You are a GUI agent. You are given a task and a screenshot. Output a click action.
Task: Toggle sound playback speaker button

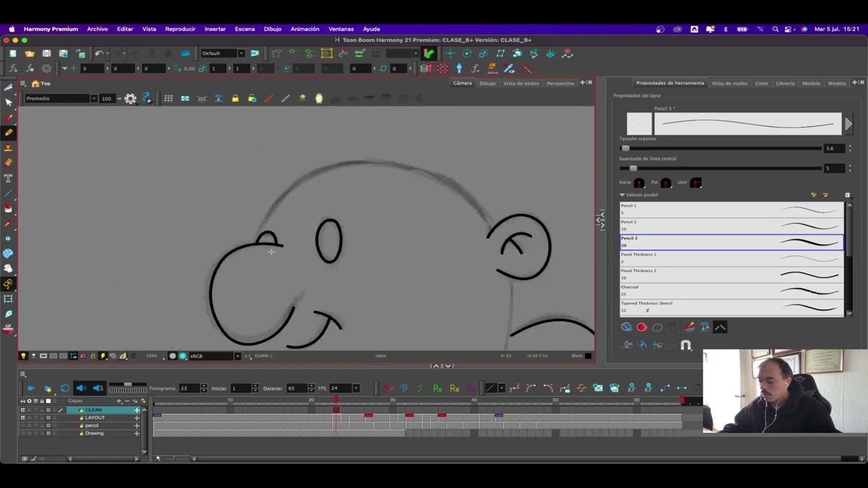81,388
